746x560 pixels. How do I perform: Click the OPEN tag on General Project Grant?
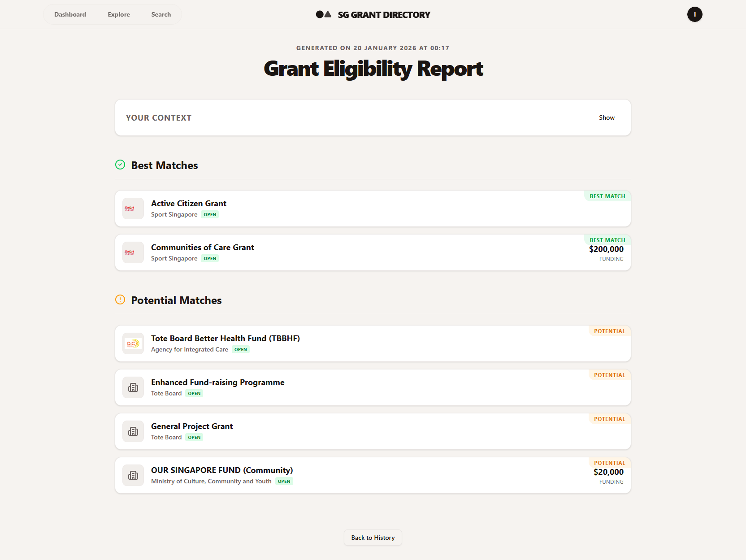pyautogui.click(x=194, y=438)
